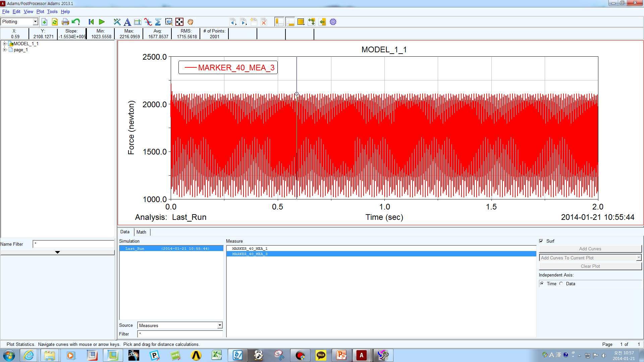644x362 pixels.
Task: Open Excel from the taskbar
Action: (x=217, y=355)
